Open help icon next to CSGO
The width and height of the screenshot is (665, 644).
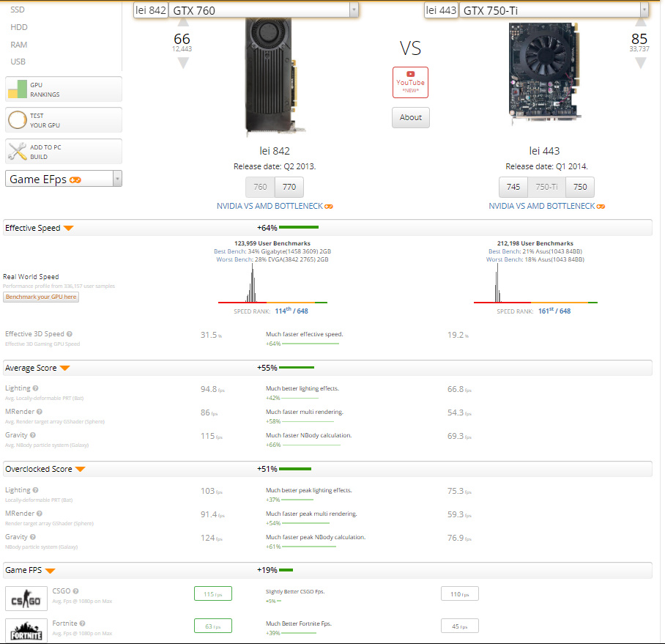click(x=75, y=591)
